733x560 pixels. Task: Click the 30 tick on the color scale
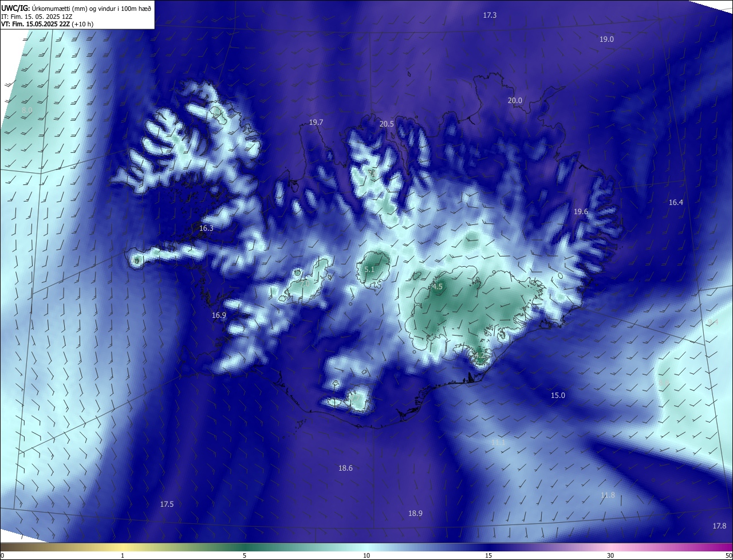[x=610, y=555]
